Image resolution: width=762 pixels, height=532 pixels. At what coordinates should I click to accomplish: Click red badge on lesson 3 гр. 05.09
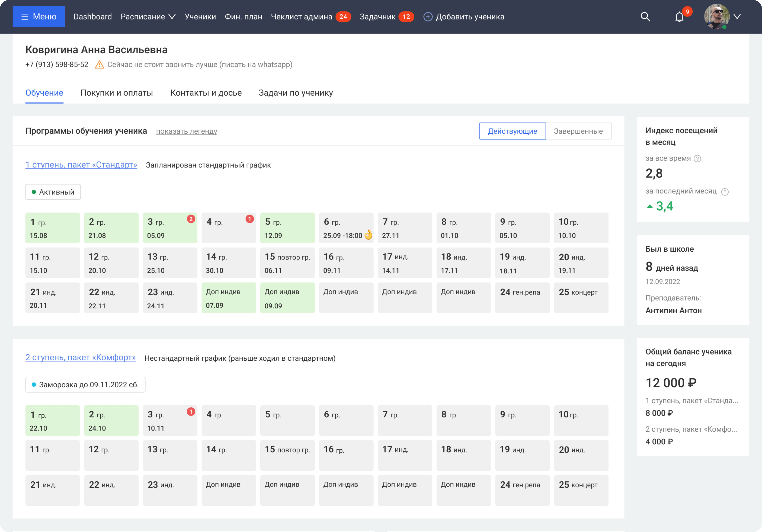[x=191, y=219]
